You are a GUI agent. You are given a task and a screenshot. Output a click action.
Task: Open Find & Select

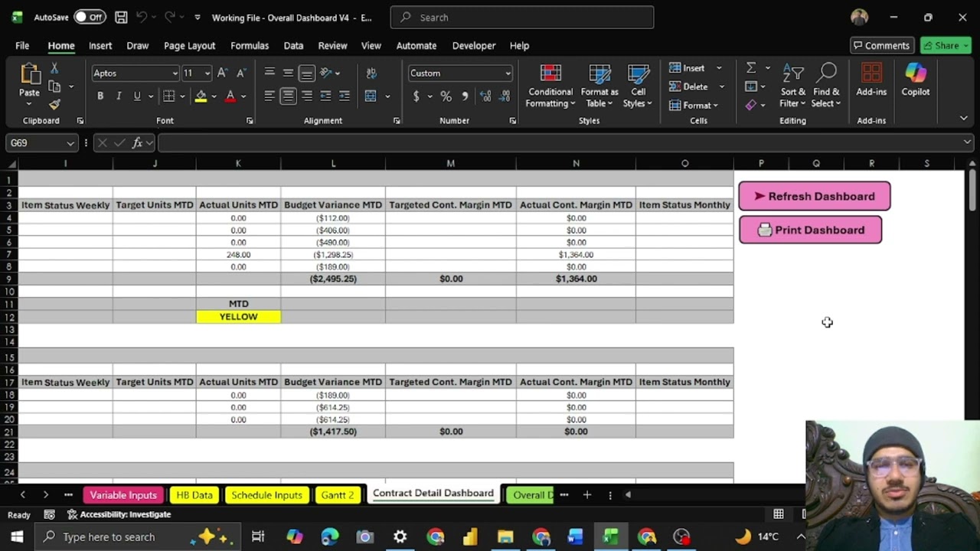(x=826, y=86)
